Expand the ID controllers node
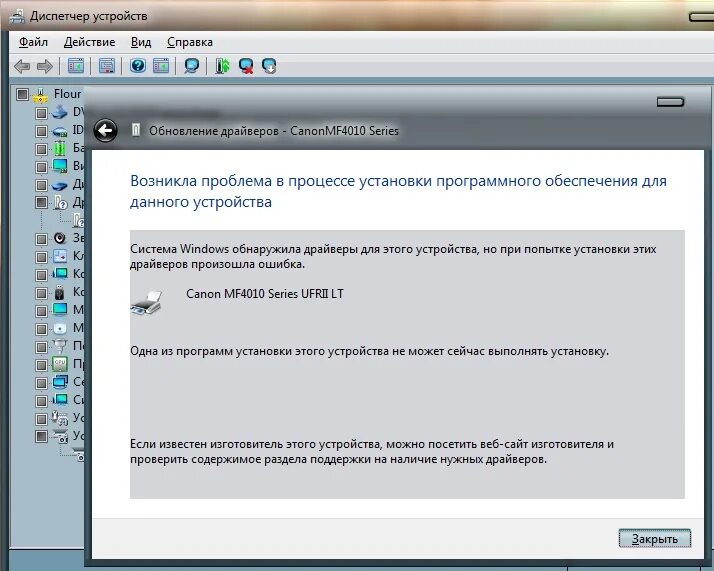 (41, 132)
